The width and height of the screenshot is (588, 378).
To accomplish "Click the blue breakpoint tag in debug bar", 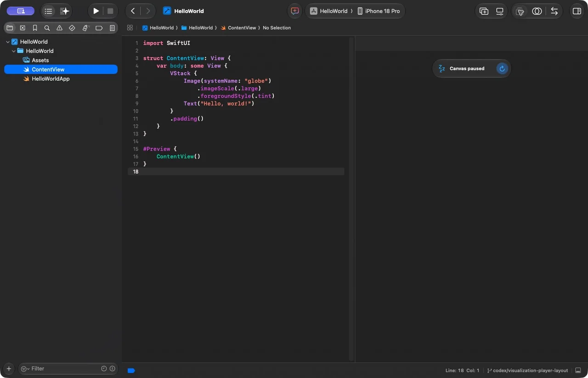I will point(131,370).
